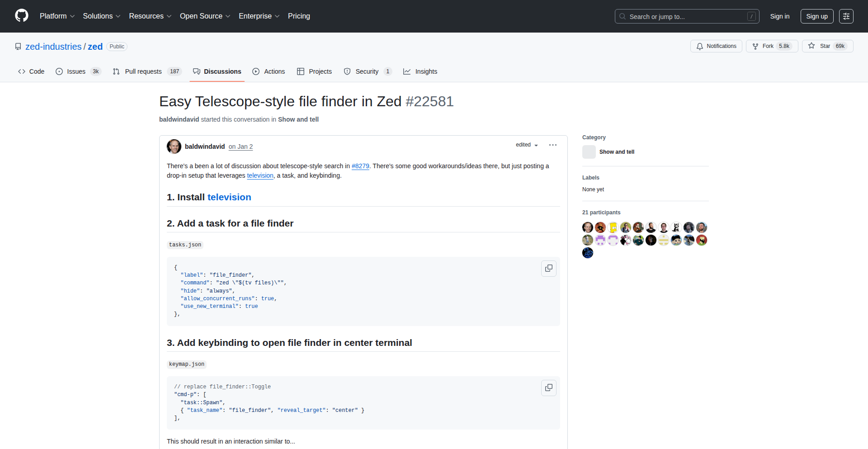The image size is (868, 449).
Task: Expand the Enterprise navigation menu
Action: [x=259, y=16]
